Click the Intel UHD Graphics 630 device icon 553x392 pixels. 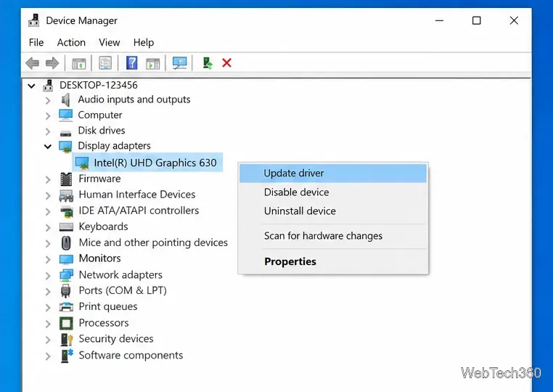(x=82, y=163)
